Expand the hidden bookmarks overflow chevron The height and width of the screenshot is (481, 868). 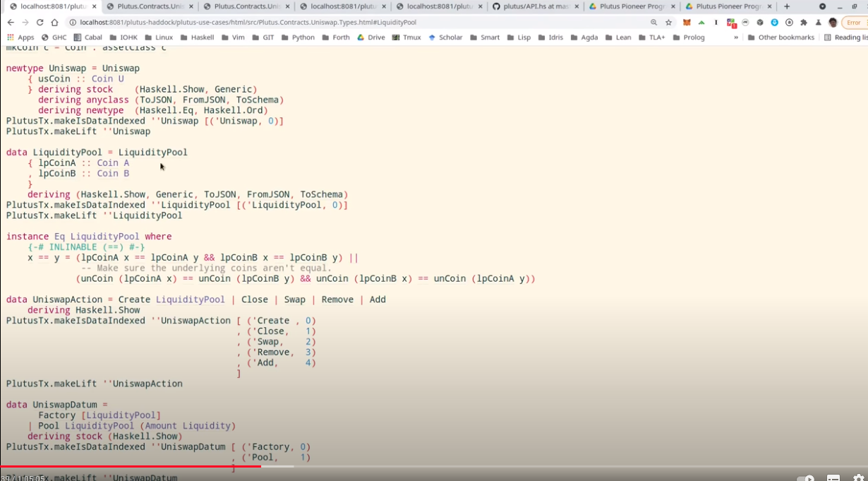click(x=736, y=37)
